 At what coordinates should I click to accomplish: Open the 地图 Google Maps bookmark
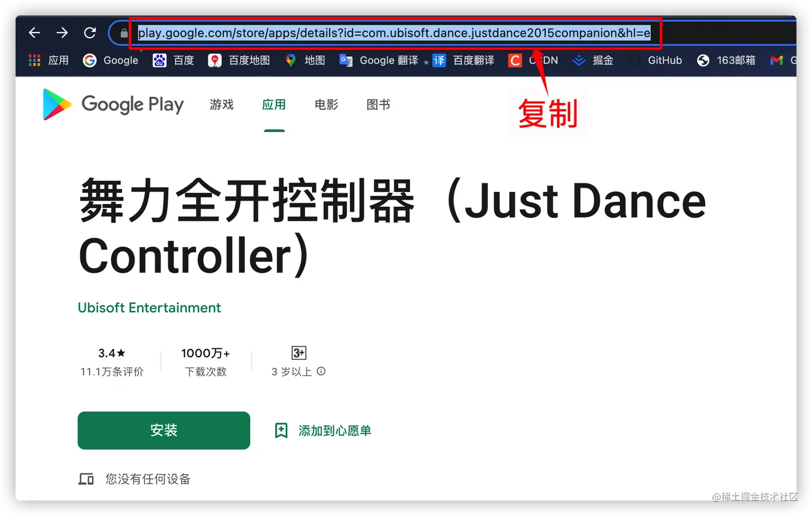pyautogui.click(x=305, y=60)
